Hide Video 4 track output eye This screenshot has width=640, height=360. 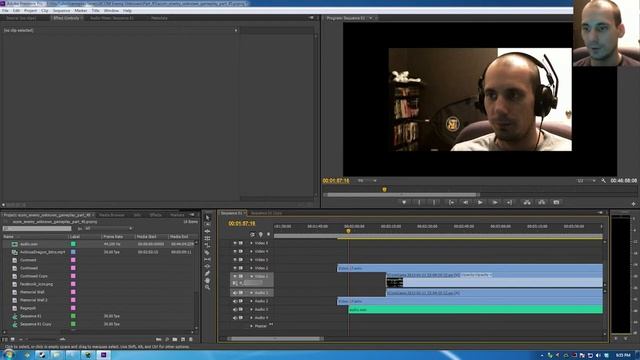(235, 251)
